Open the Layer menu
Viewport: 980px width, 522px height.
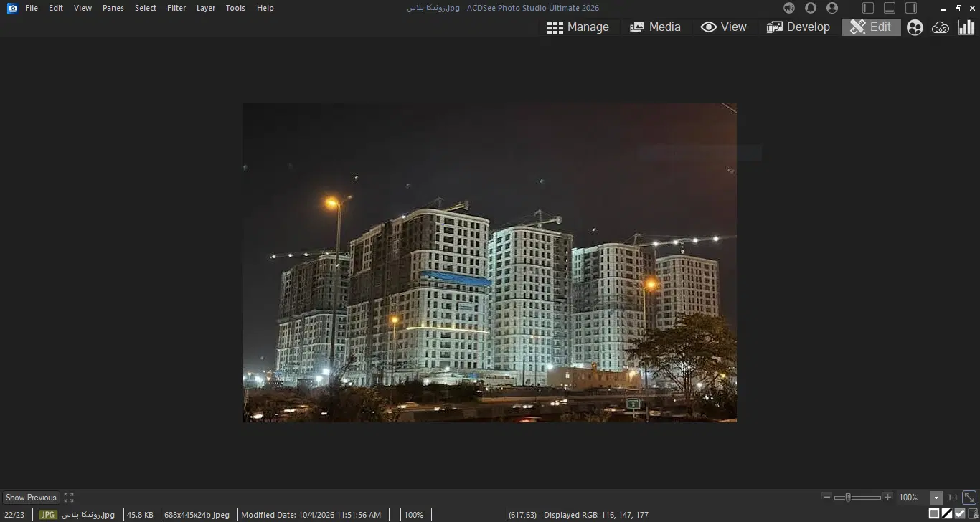coord(206,8)
